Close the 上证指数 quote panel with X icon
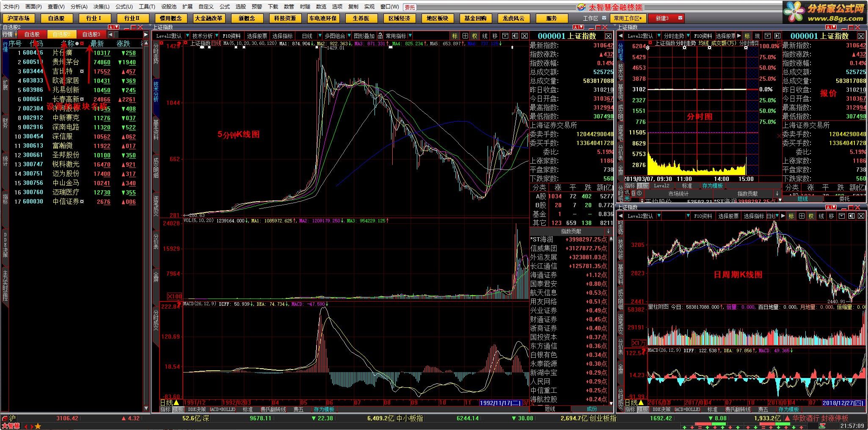This screenshot has height=430, width=868. click(608, 36)
